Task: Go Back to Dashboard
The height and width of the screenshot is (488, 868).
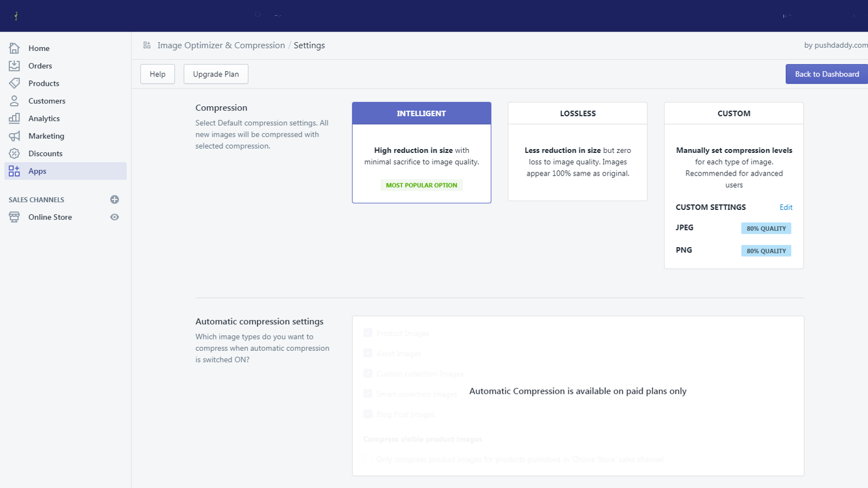Action: pyautogui.click(x=827, y=74)
